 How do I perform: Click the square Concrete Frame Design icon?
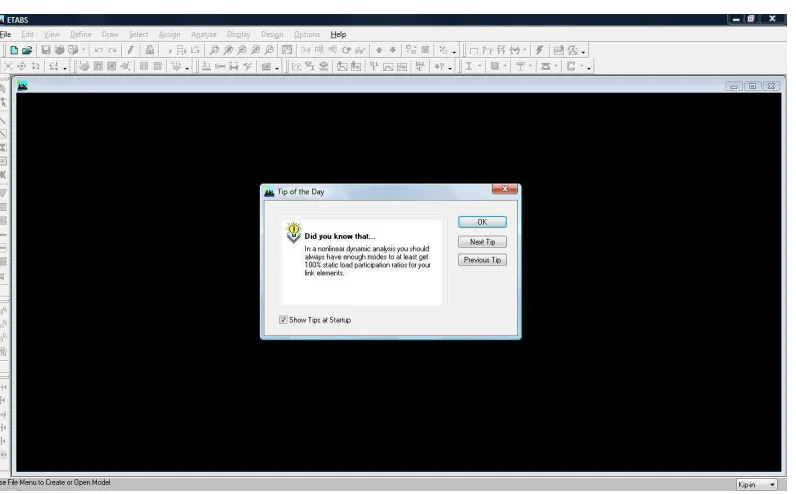coord(494,66)
